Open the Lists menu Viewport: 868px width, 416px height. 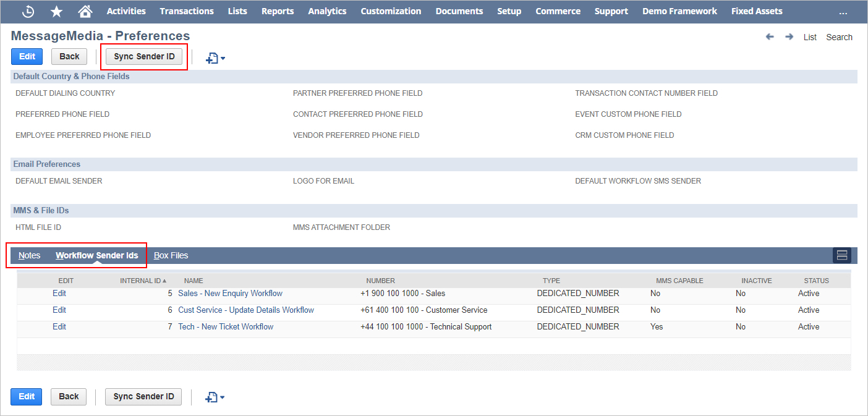(x=237, y=11)
